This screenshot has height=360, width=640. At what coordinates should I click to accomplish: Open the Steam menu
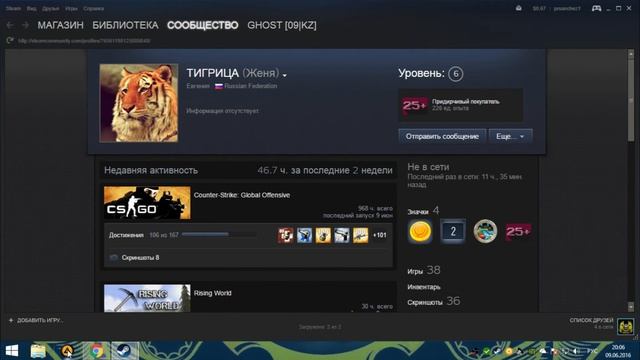point(13,8)
